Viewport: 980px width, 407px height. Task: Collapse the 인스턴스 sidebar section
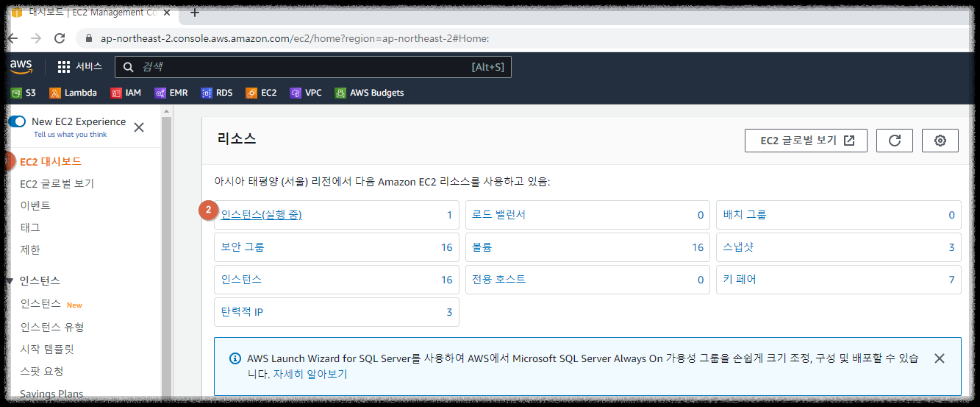point(10,281)
